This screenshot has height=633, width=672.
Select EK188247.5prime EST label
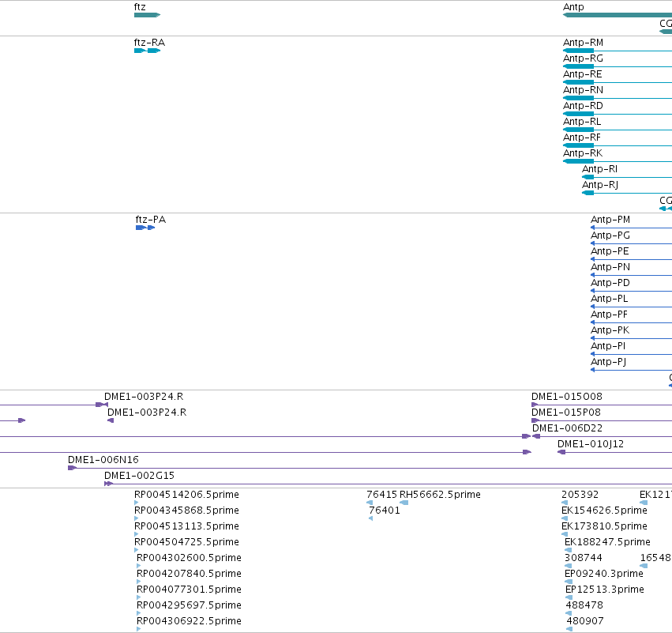tap(607, 542)
